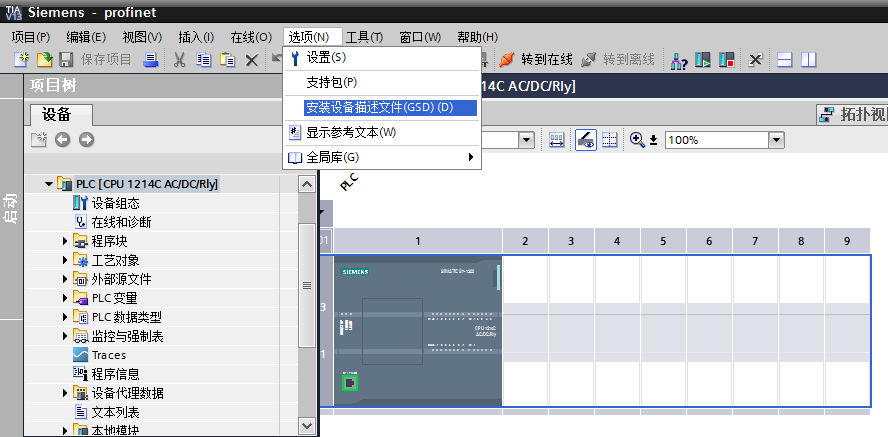Select 安装设备描述文件(GSD) menu entry
Image resolution: width=888 pixels, height=437 pixels.
point(378,107)
